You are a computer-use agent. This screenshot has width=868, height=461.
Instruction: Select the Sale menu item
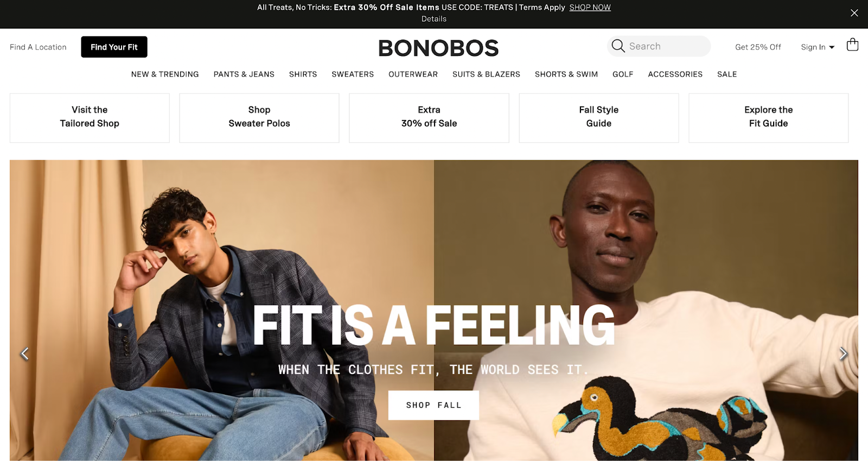click(x=727, y=74)
